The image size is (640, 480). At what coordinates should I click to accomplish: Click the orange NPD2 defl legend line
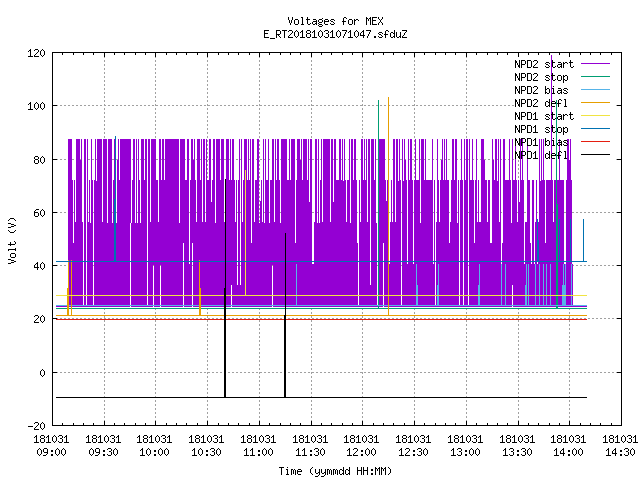click(596, 103)
